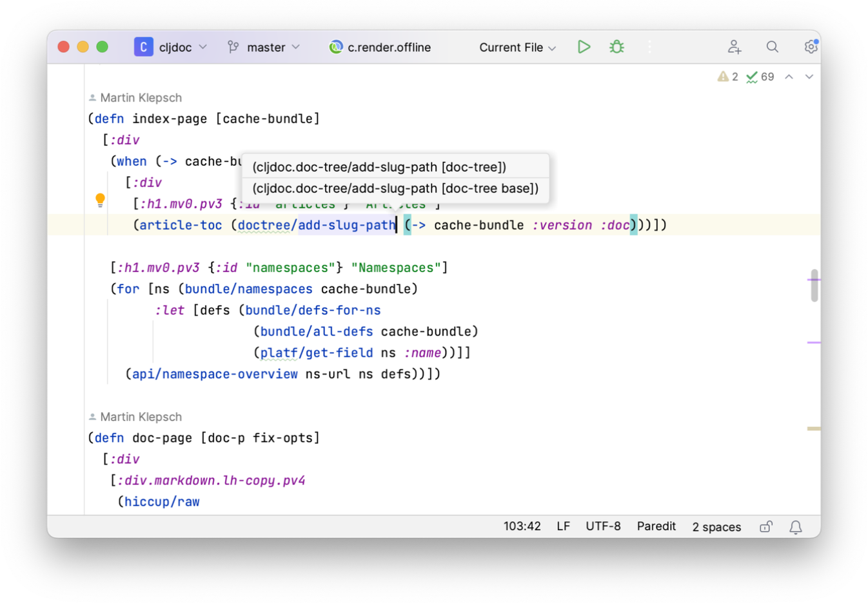Click the warnings count indicator showing 2
Screen dimensions: 868x603
click(x=728, y=77)
